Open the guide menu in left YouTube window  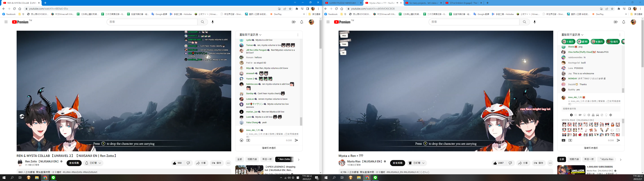click(6, 22)
